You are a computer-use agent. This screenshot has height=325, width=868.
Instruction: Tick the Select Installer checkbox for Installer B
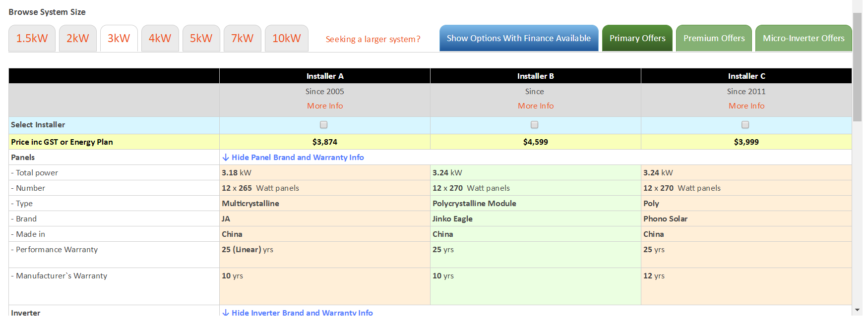pyautogui.click(x=535, y=125)
